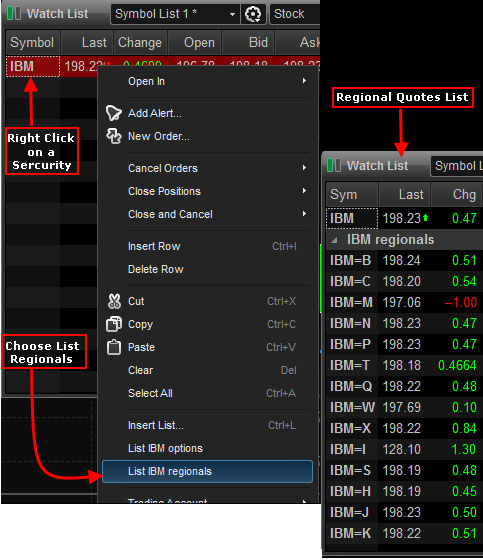Click the Cut scissors icon
Viewport: 483px width, 560px height.
114,301
